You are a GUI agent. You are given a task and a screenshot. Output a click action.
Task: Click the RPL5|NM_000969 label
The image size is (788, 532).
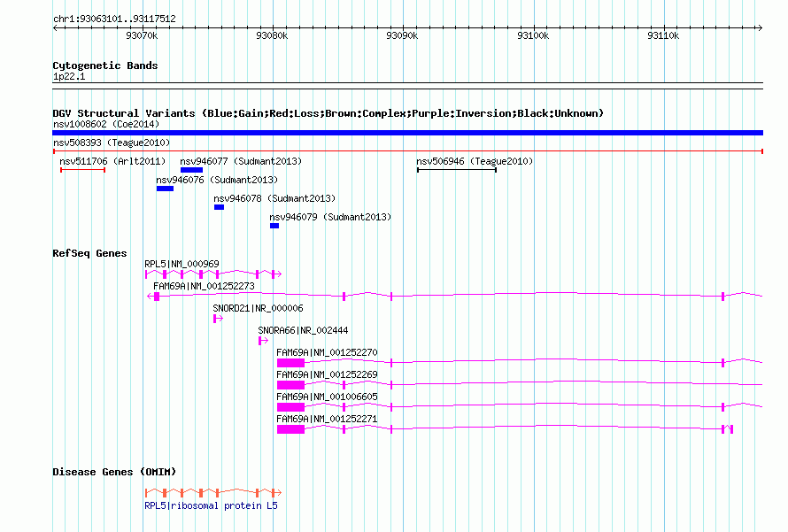tap(182, 264)
